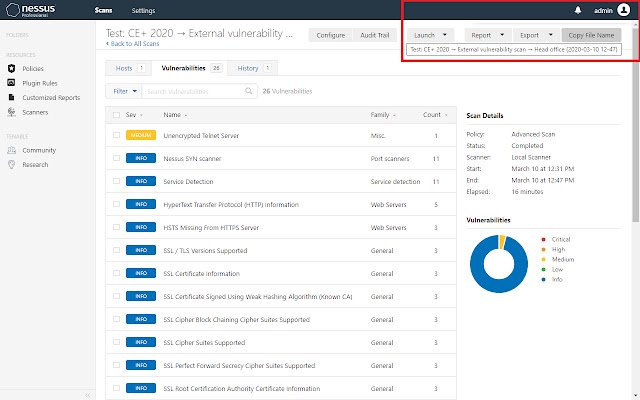Viewport: 640px width, 400px height.
Task: Click INFO badge for SSL Cipher Suites Supported
Action: pyautogui.click(x=141, y=342)
